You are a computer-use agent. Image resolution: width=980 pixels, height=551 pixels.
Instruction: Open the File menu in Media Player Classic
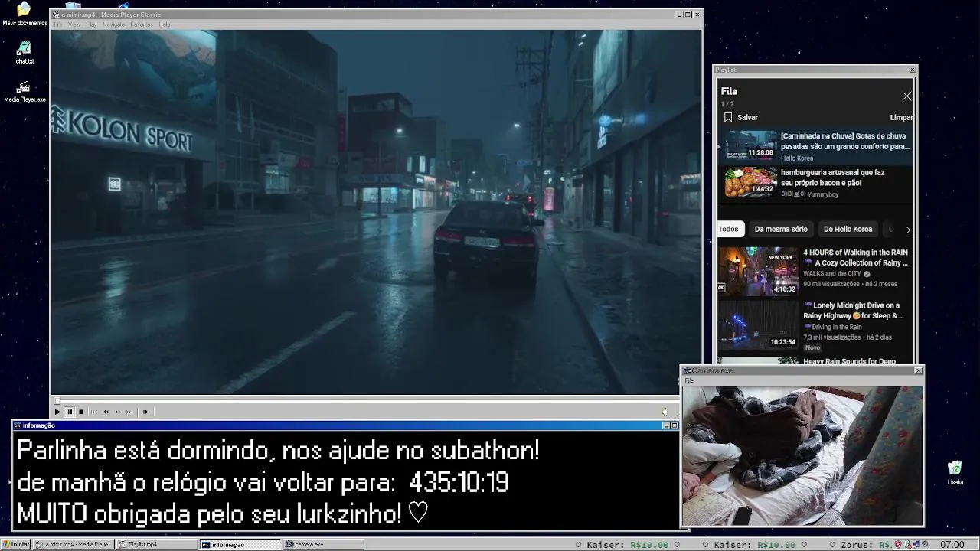coord(57,24)
